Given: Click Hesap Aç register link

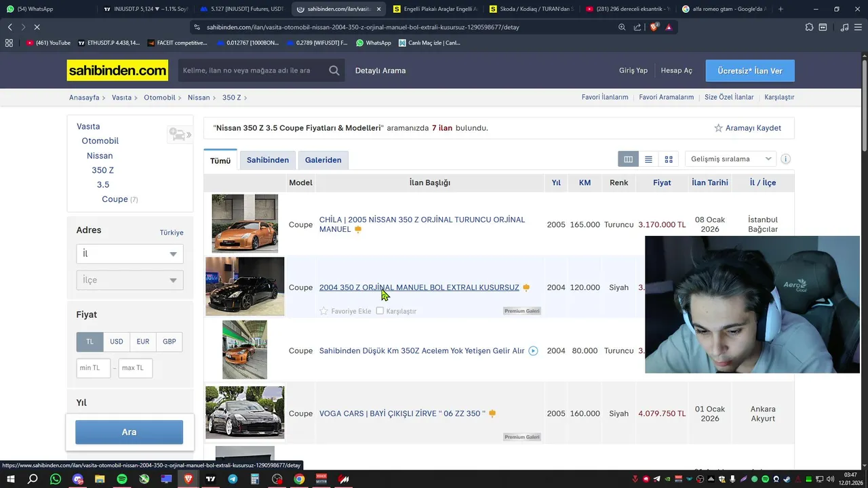Looking at the screenshot, I should pos(677,70).
